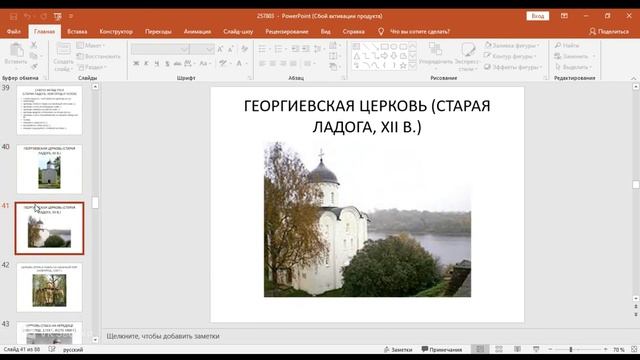Select the rectangle shape in shapes gallery
The image size is (640, 360).
pos(384,47)
